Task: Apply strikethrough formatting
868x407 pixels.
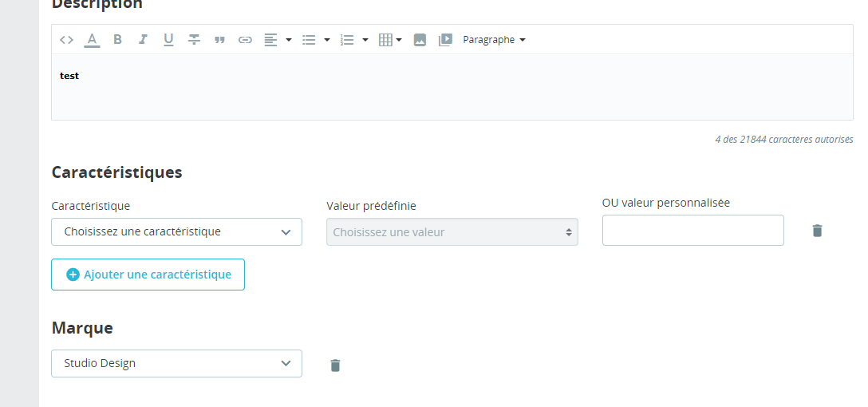Action: click(194, 40)
